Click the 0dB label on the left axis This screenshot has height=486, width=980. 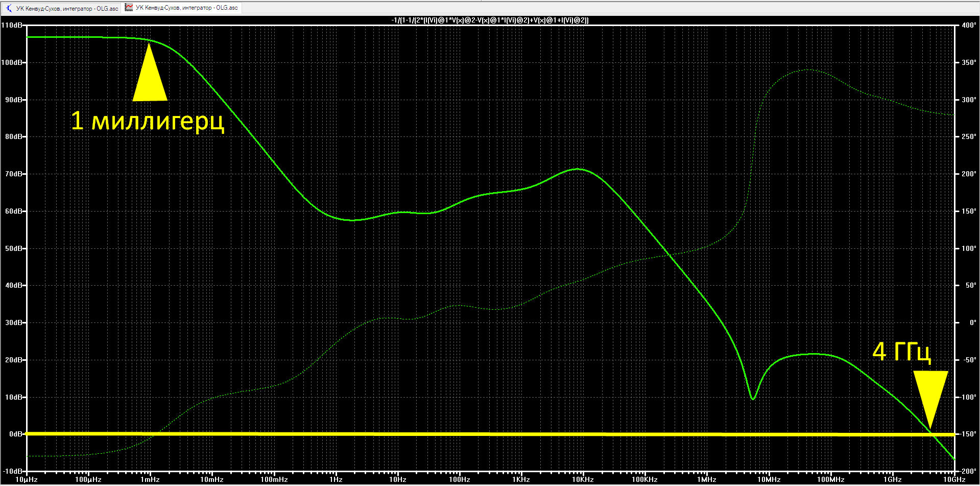pyautogui.click(x=16, y=434)
